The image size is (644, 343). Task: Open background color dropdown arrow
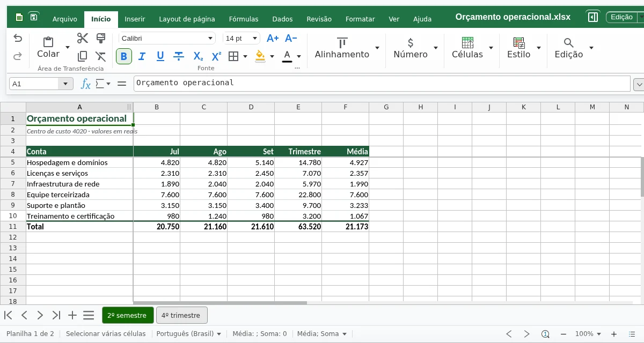click(272, 56)
